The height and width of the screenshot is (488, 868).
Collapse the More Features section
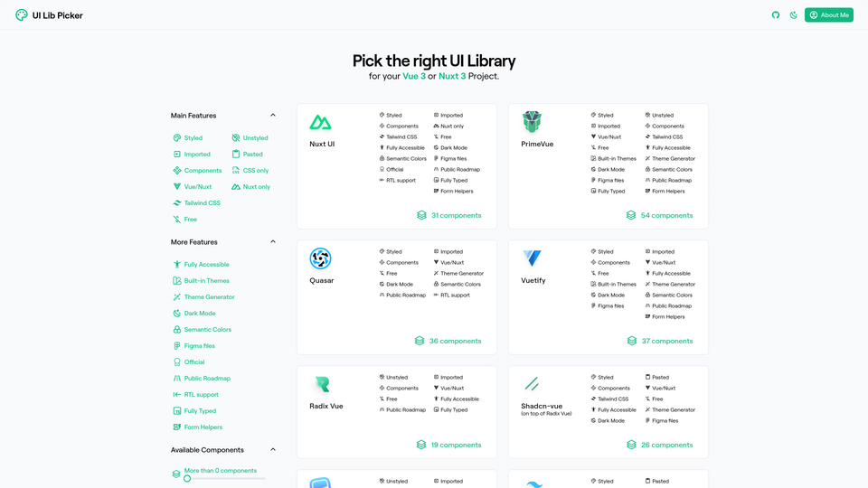[x=273, y=242]
